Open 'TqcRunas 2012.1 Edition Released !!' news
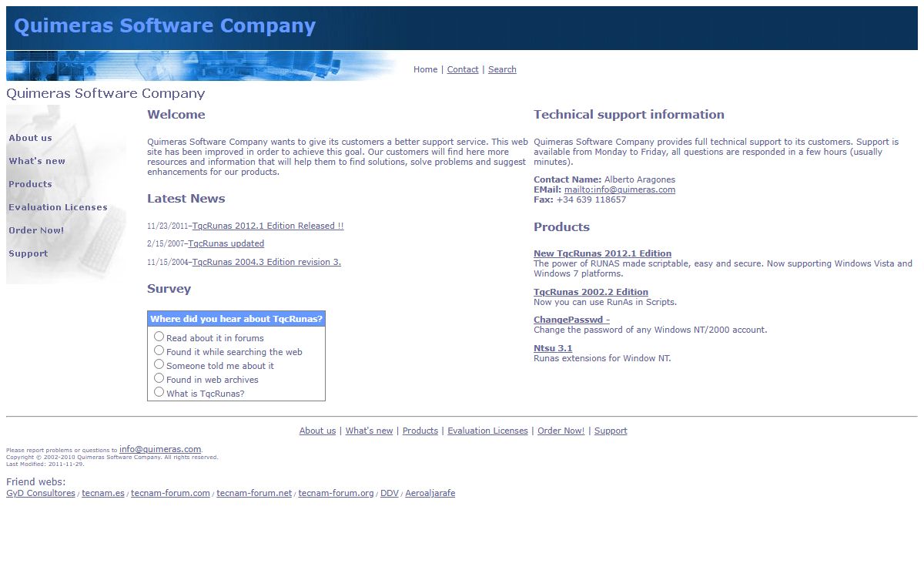The image size is (924, 570). 268,226
